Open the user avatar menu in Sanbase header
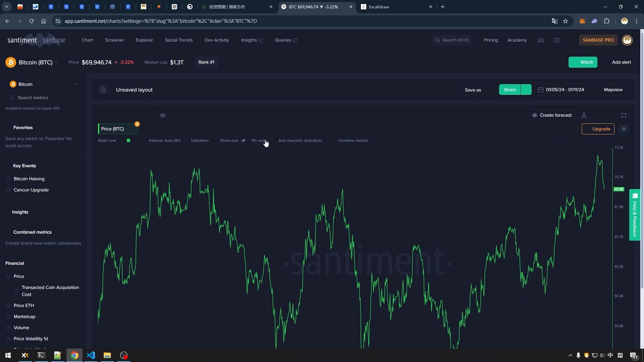Image resolution: width=644 pixels, height=362 pixels. (x=627, y=40)
